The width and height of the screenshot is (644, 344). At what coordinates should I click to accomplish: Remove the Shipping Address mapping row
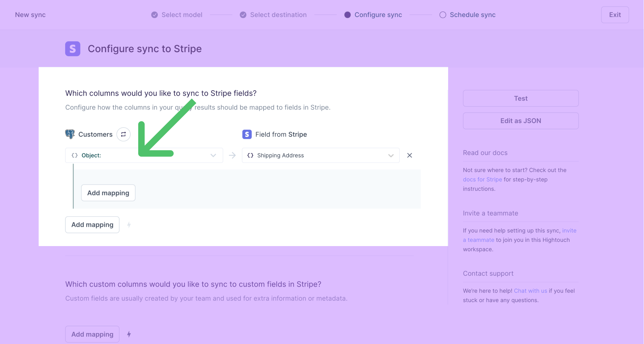pyautogui.click(x=409, y=155)
